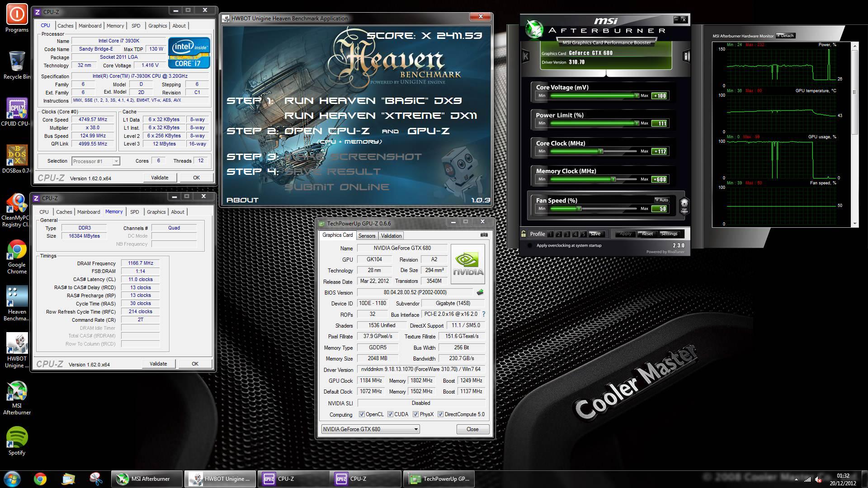Screen dimensions: 868x488
Task: Click the Power Limit 111 value field
Action: (x=659, y=123)
